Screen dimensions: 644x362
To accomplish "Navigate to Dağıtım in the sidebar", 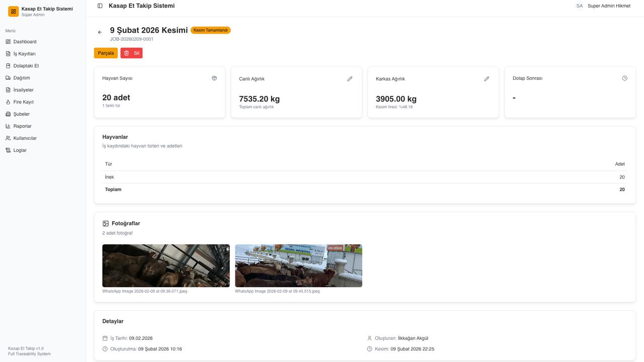I will [22, 78].
